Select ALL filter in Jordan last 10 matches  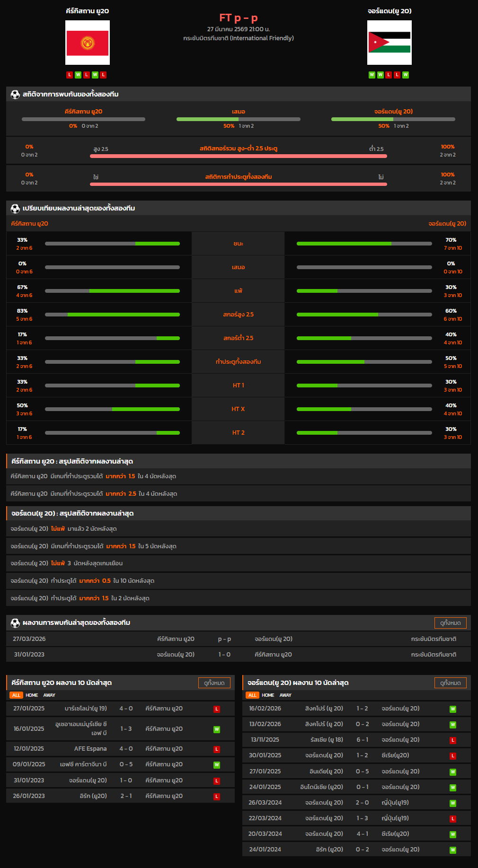tap(252, 695)
